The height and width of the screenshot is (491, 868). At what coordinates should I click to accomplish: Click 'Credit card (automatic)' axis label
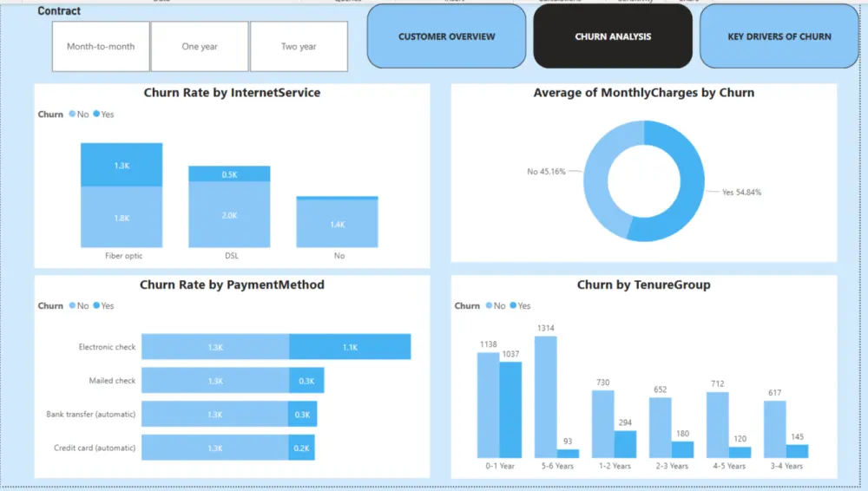(95, 448)
